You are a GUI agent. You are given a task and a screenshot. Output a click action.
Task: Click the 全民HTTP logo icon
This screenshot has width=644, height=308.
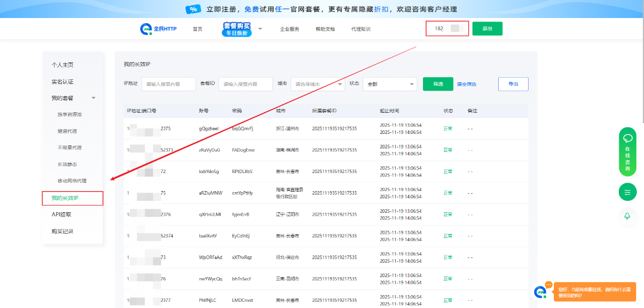[x=146, y=29]
